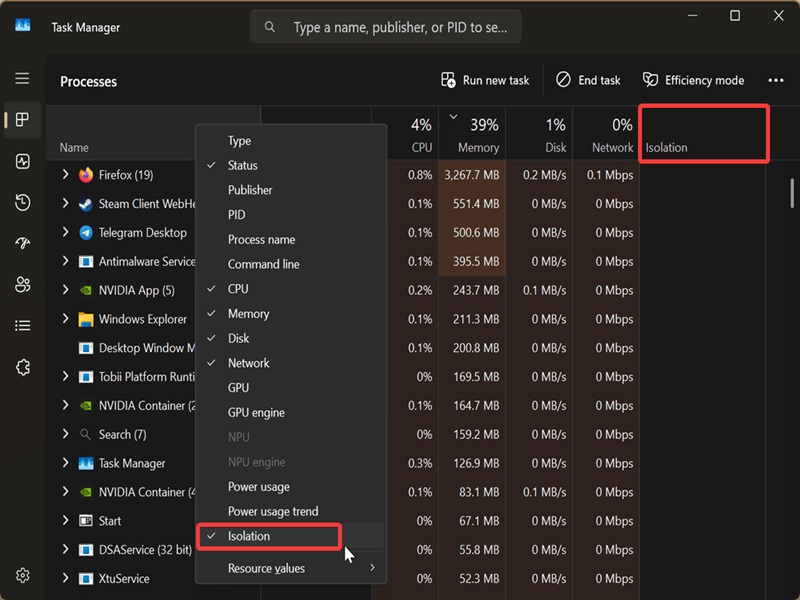Open Task Manager settings gear
This screenshot has width=800, height=600.
click(22, 576)
